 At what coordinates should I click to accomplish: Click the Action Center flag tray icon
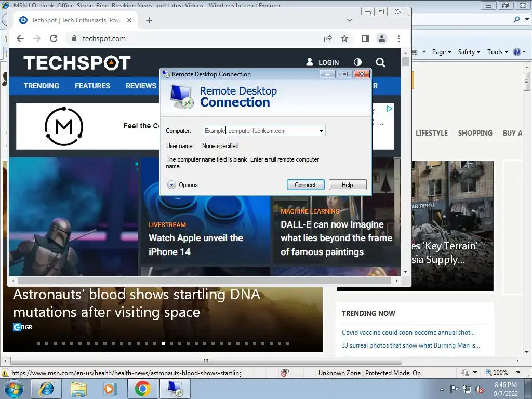coord(454,389)
